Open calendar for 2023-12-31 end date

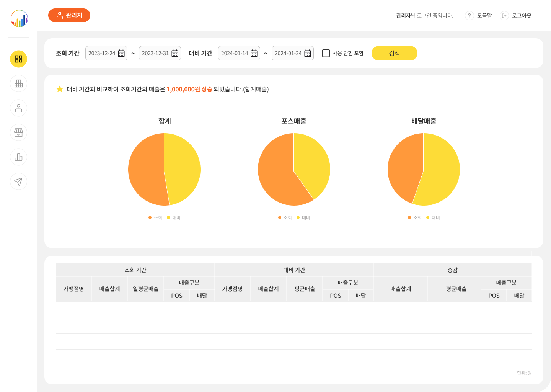coord(175,53)
